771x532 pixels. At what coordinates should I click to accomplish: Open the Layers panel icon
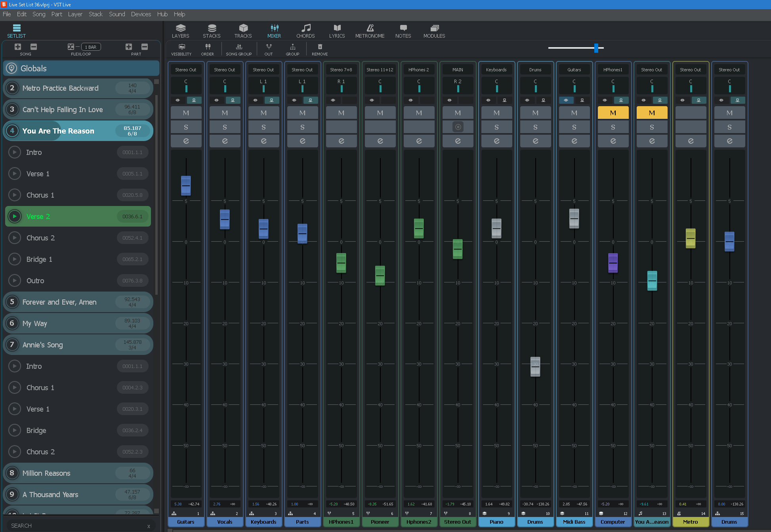[x=180, y=28]
